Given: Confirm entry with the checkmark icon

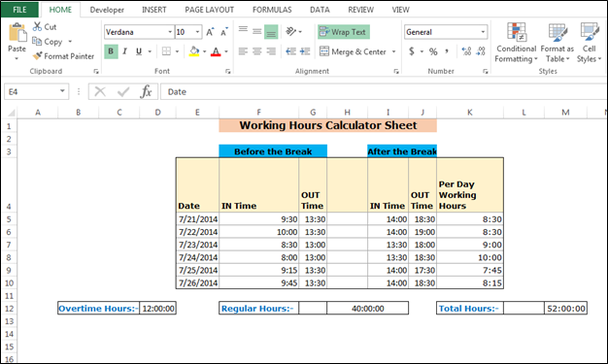Looking at the screenshot, I should click(123, 92).
